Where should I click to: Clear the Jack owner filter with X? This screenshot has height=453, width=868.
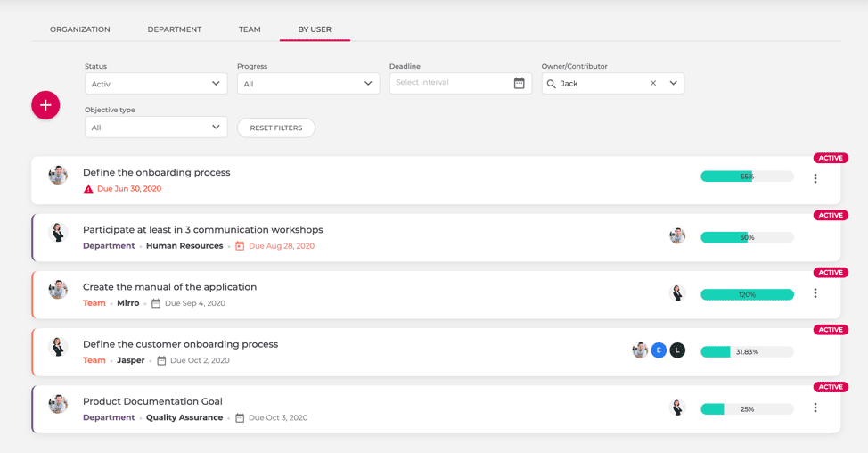[653, 83]
